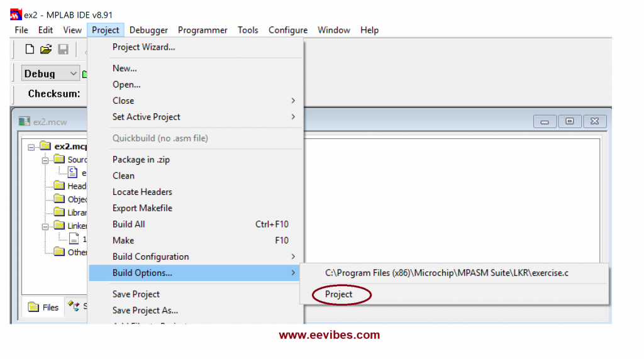Select the Library Files folder icon
Screen dimensions: 644x359
[60, 212]
